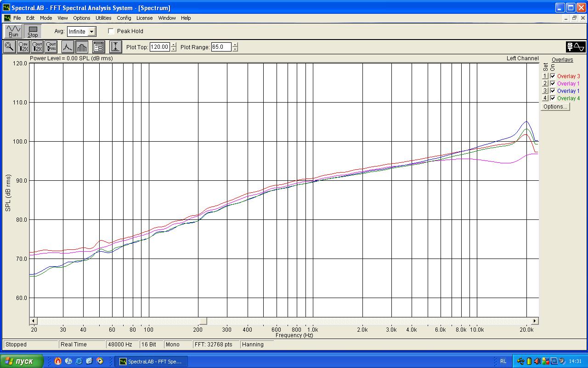Launch Windows Media Player from quick launch
Screen dimensions: 588x368
(x=100, y=361)
